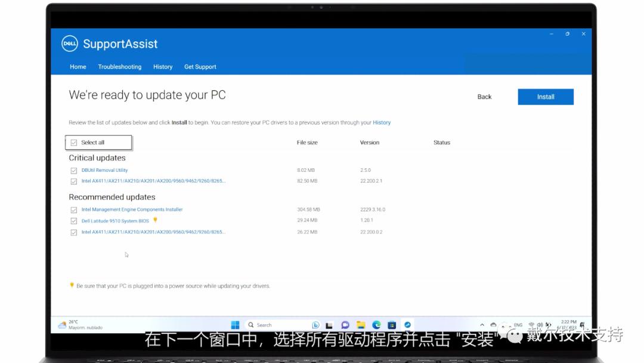Close the SupportAssist window
The width and height of the screenshot is (644, 363).
pos(583,34)
